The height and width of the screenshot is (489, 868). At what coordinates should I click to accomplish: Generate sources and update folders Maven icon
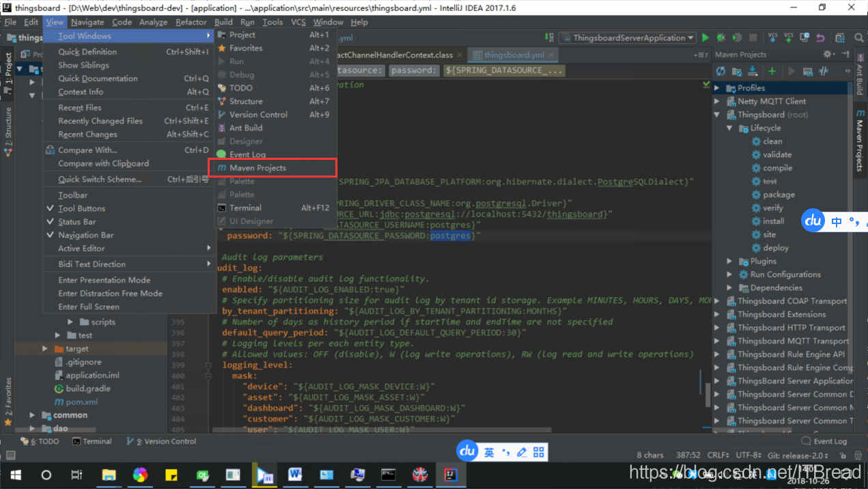(x=736, y=71)
